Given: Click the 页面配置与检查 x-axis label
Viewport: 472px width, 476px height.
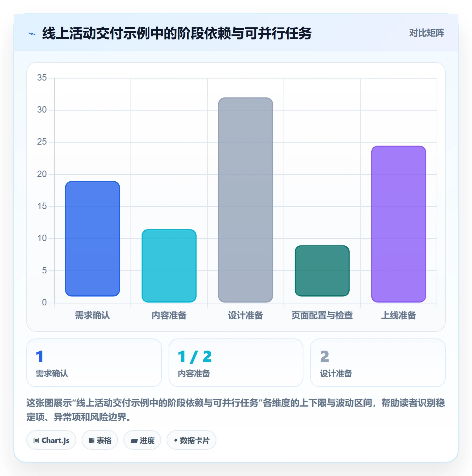Looking at the screenshot, I should pyautogui.click(x=322, y=316).
